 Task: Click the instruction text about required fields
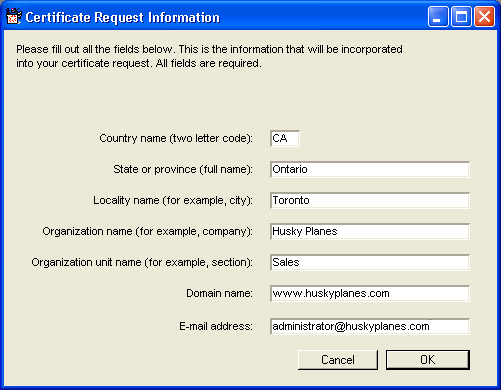209,56
